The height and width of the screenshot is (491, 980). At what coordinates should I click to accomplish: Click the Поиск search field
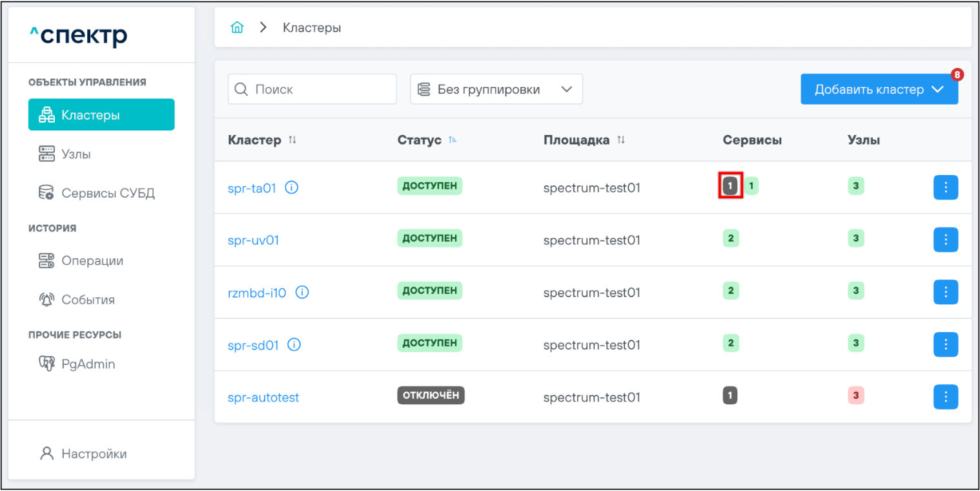(x=312, y=89)
